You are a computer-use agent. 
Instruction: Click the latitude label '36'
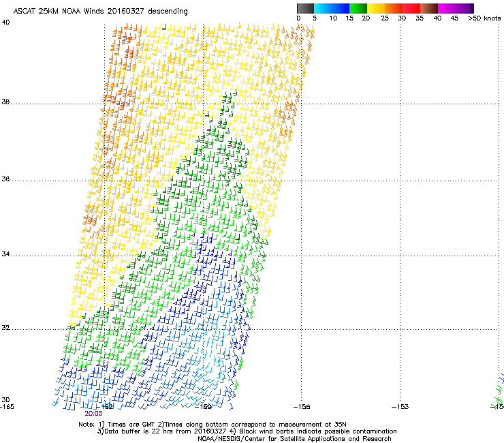click(x=5, y=179)
